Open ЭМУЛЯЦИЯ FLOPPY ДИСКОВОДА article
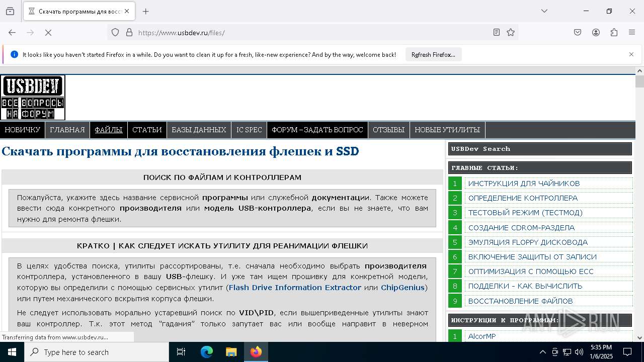644x362 pixels. [528, 242]
